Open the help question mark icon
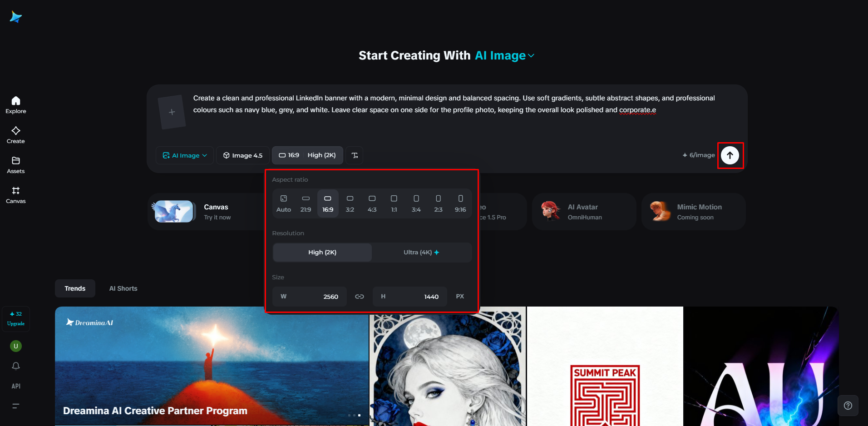 tap(848, 406)
